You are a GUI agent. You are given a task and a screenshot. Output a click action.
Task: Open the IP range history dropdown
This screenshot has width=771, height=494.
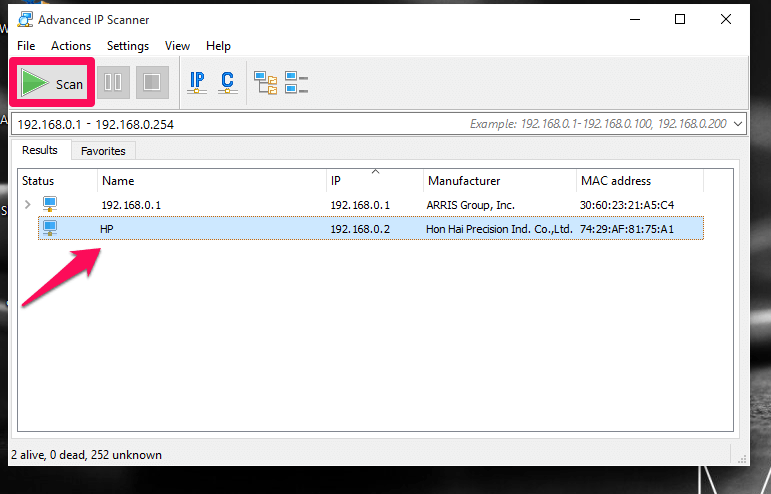pos(738,124)
